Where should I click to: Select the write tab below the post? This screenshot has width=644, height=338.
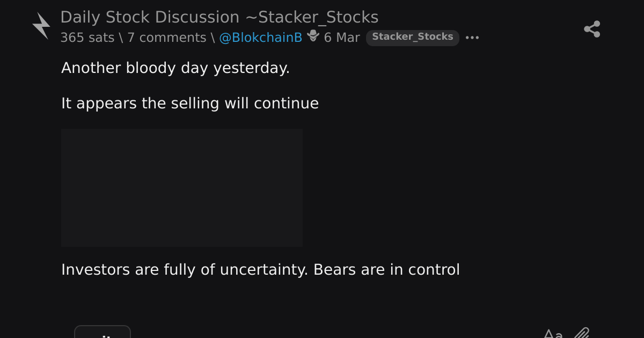[x=103, y=332]
